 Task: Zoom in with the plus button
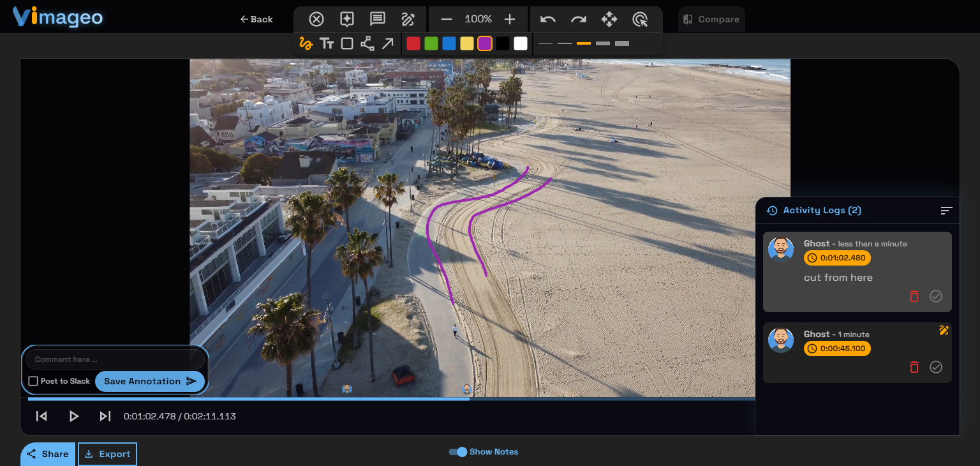509,19
